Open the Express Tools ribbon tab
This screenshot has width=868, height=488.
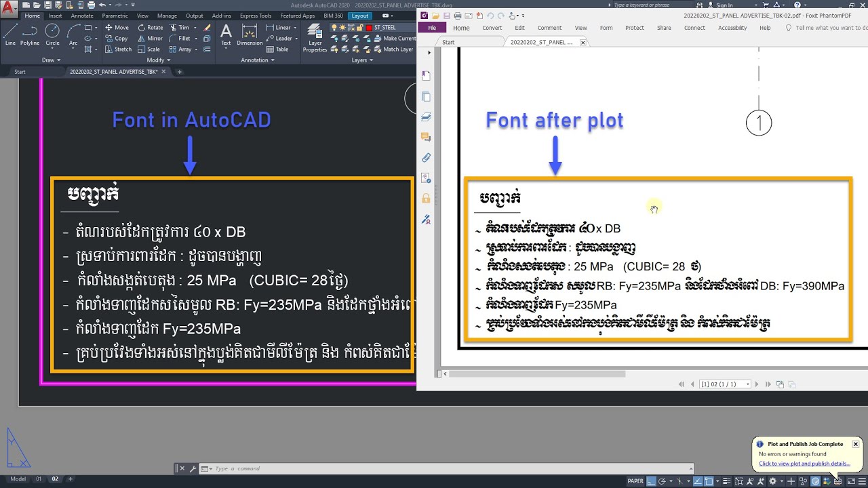[256, 16]
